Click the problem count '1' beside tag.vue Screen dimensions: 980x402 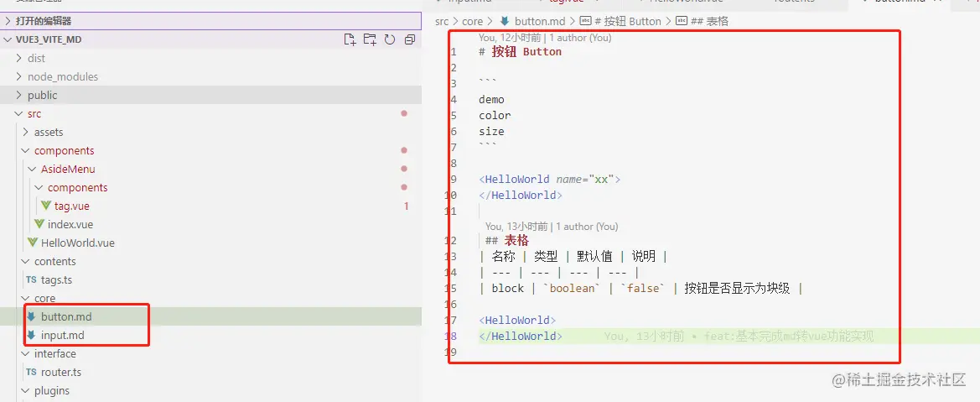tap(407, 206)
